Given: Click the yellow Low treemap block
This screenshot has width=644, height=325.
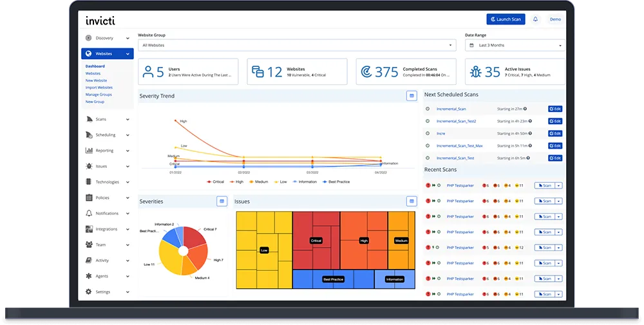Looking at the screenshot, I should click(x=264, y=250).
